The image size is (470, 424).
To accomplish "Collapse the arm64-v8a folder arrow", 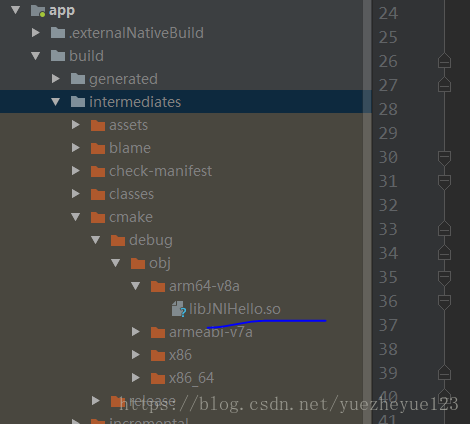I will (136, 286).
